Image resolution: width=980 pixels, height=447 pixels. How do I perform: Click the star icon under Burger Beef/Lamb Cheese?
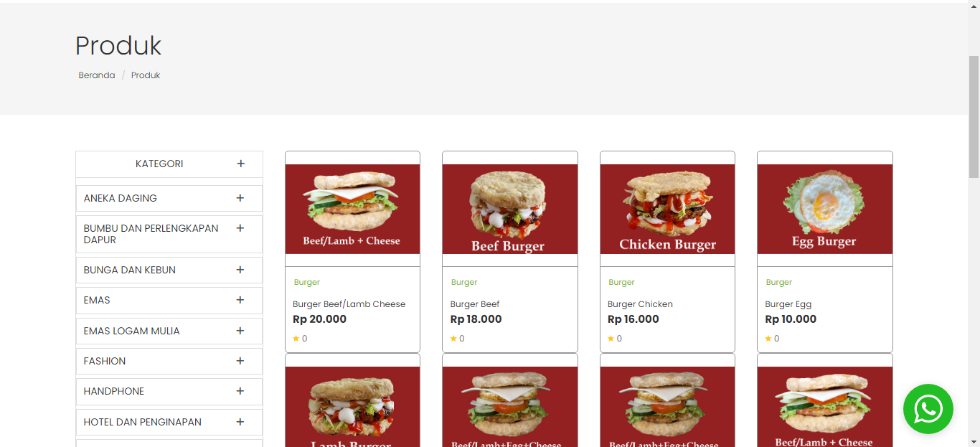click(x=296, y=339)
